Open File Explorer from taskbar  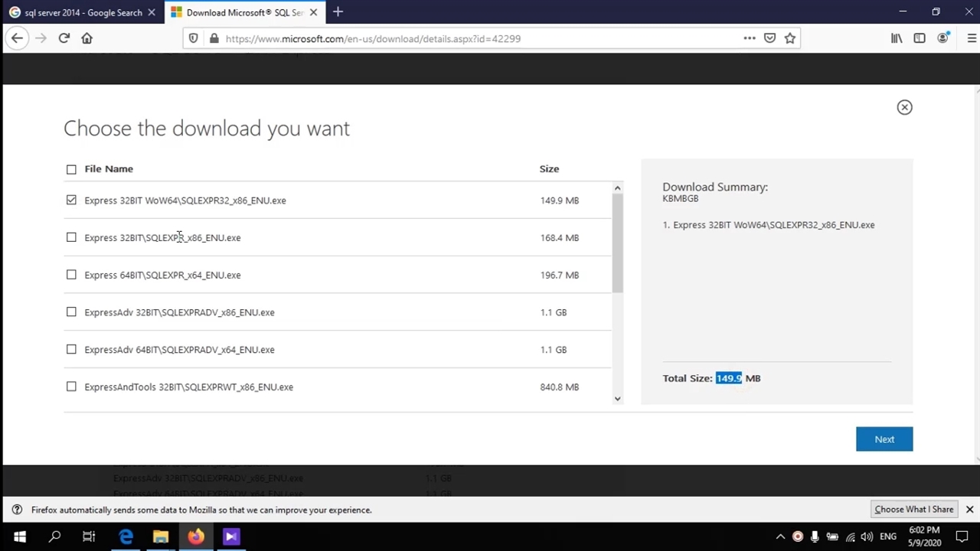coord(161,536)
